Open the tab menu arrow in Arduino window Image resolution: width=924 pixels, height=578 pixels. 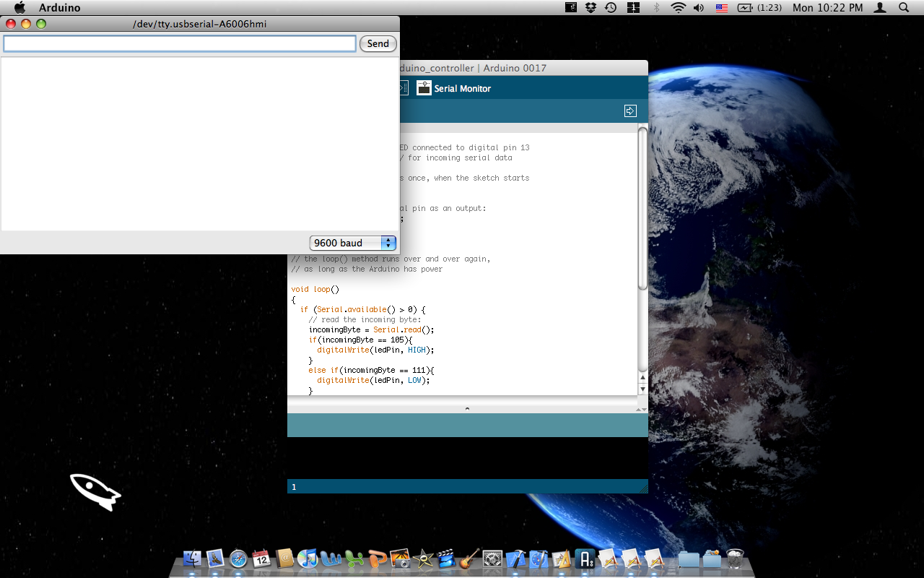pos(630,111)
